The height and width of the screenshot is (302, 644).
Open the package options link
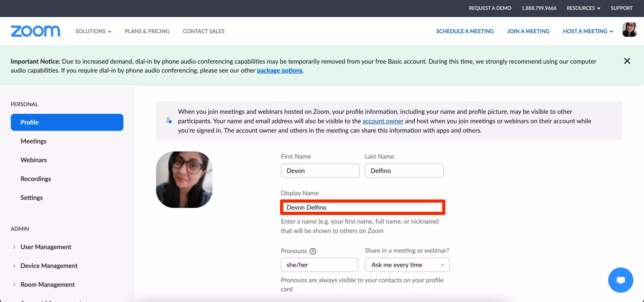click(x=280, y=70)
